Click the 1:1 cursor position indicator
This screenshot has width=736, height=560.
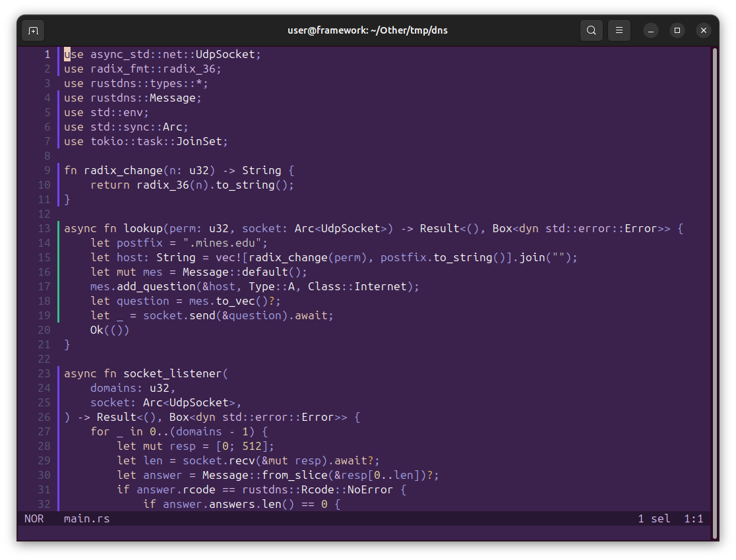[693, 518]
